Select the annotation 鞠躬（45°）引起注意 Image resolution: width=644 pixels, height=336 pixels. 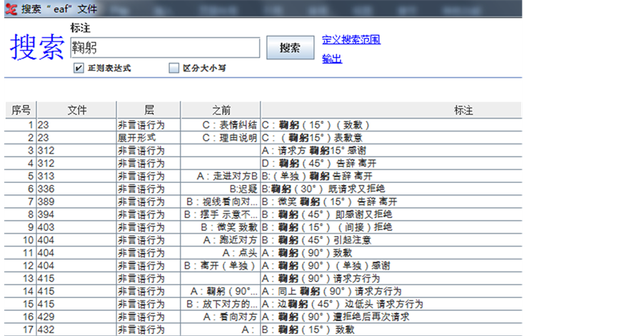[x=316, y=240]
